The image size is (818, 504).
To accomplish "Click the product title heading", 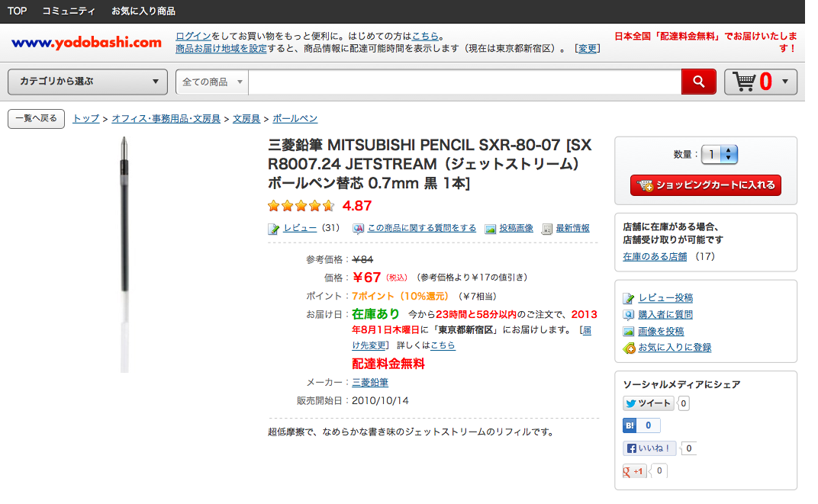I will tap(430, 164).
